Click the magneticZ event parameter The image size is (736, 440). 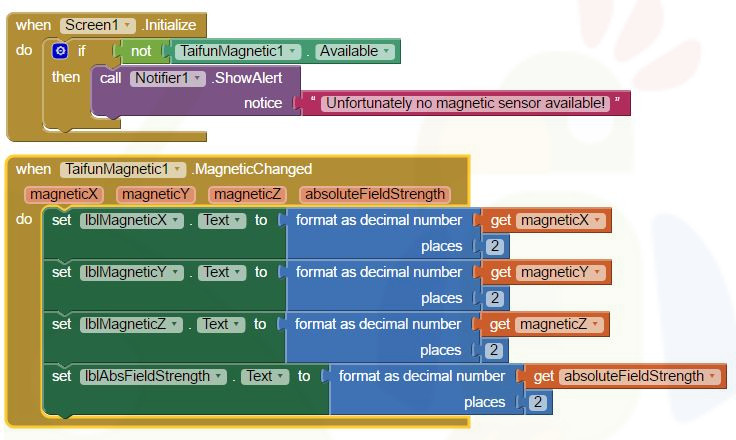248,194
